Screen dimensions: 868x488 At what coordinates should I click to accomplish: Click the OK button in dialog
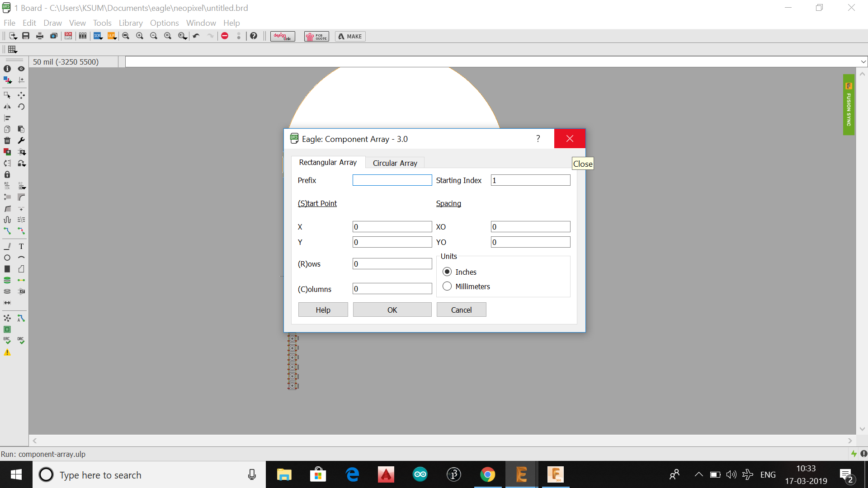pyautogui.click(x=392, y=310)
